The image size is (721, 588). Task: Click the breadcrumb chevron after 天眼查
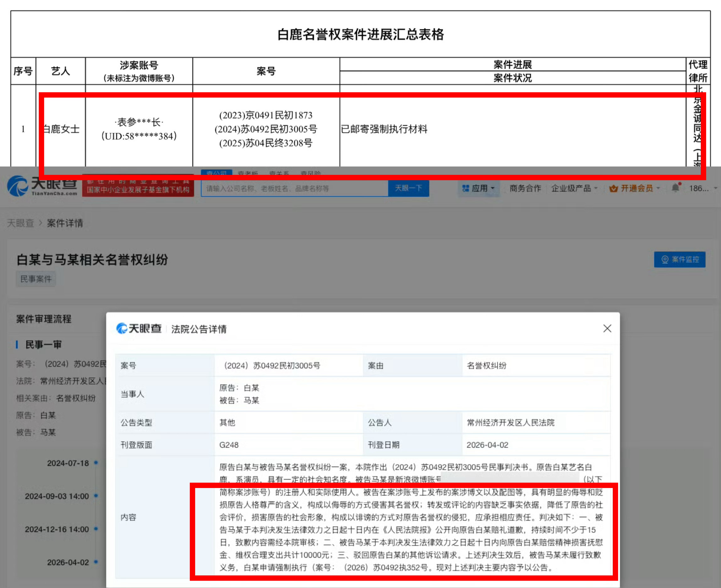(x=40, y=223)
